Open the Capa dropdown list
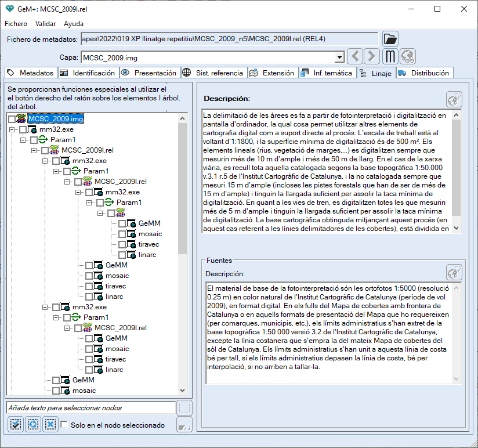Image resolution: width=478 pixels, height=448 pixels. 339,57
